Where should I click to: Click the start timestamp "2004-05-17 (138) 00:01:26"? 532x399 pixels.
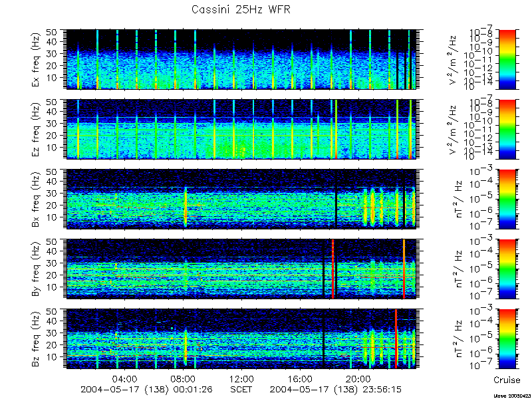(x=146, y=389)
